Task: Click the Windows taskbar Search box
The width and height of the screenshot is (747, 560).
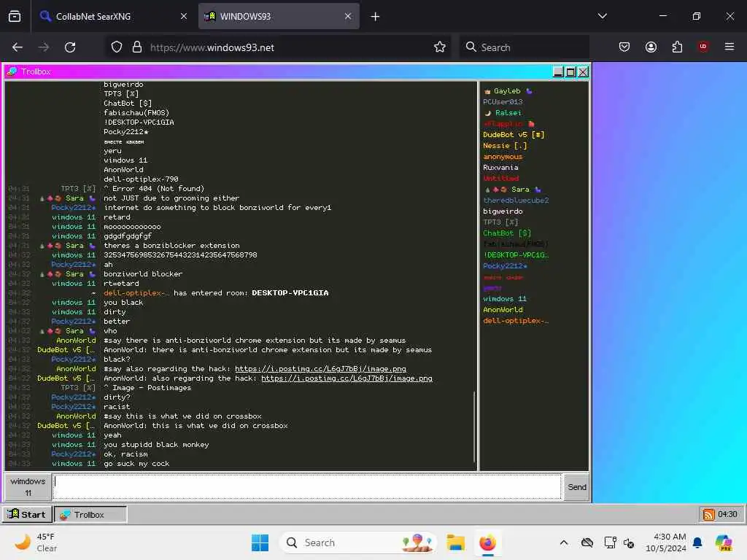Action: [357, 542]
